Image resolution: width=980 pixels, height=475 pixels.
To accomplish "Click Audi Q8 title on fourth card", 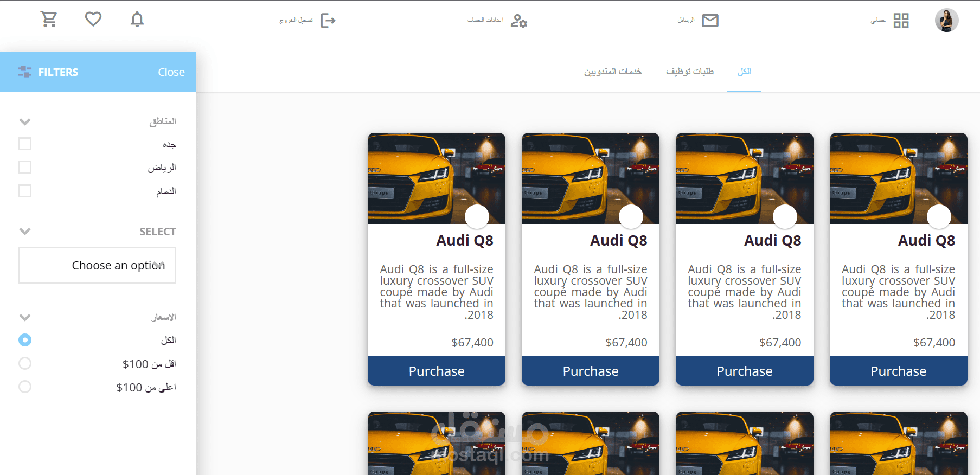I will pyautogui.click(x=926, y=241).
